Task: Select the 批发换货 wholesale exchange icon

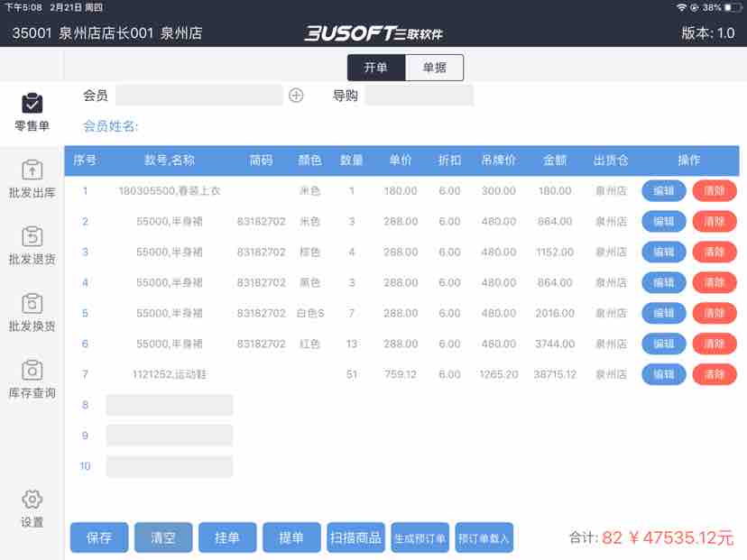Action: (32, 303)
